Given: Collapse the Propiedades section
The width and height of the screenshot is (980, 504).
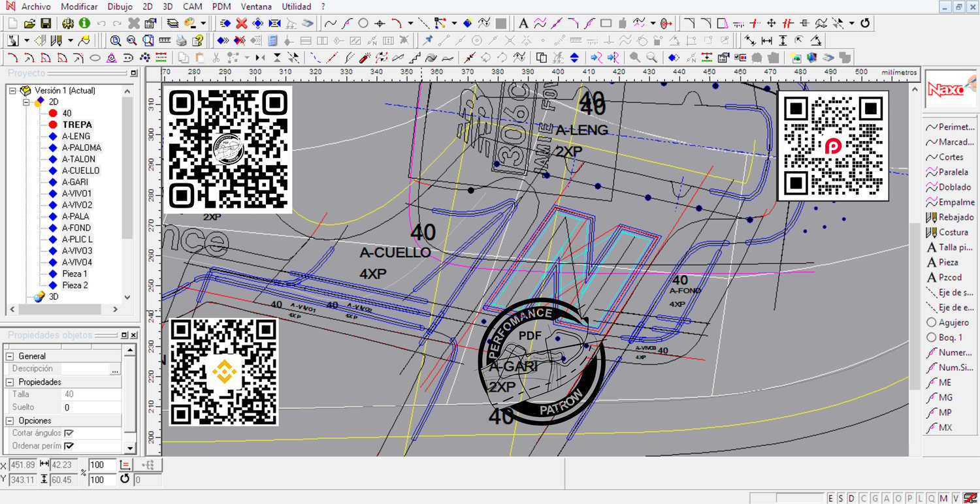Looking at the screenshot, I should [x=10, y=382].
